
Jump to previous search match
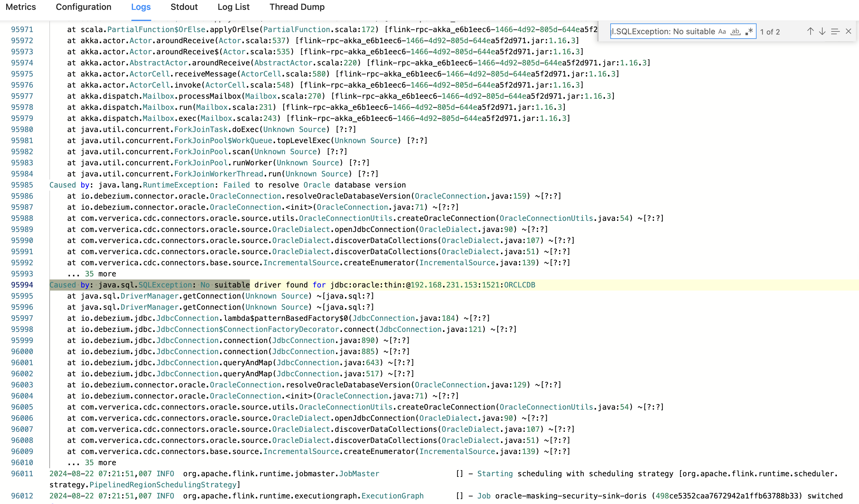click(810, 31)
